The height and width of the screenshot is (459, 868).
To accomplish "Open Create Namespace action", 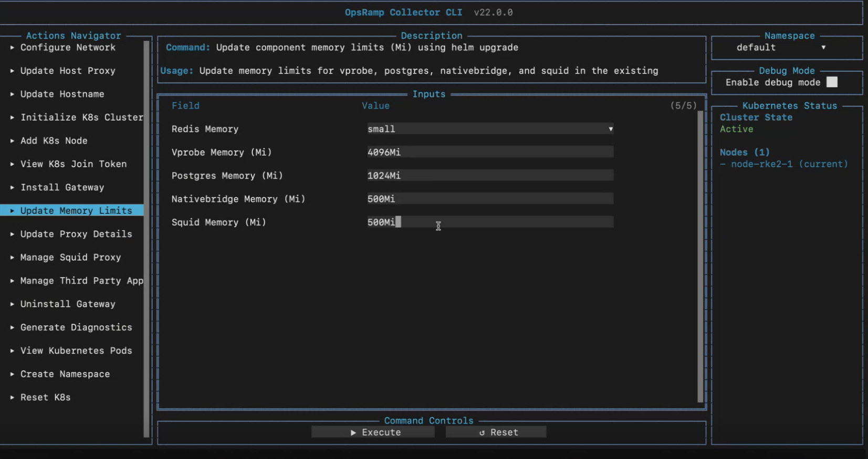I will pos(65,374).
